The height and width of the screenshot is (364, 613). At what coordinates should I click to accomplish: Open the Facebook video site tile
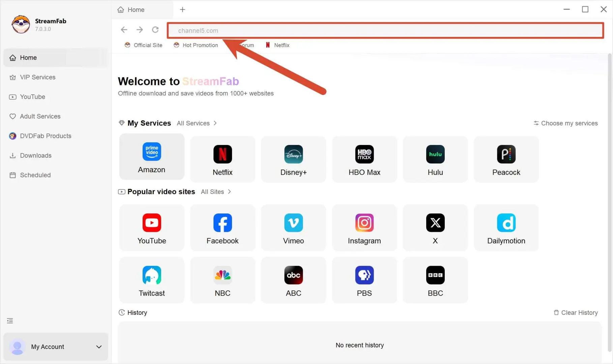(x=223, y=228)
